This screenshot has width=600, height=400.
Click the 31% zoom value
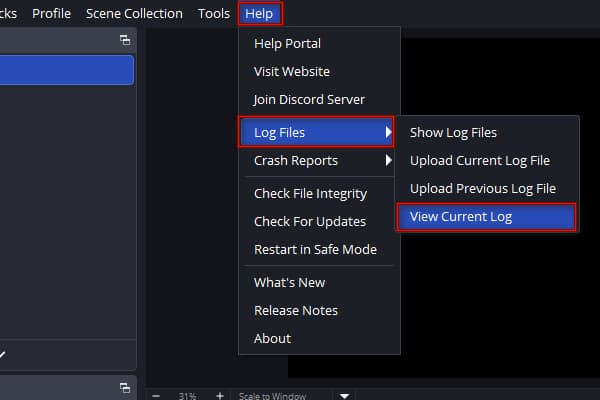click(188, 396)
